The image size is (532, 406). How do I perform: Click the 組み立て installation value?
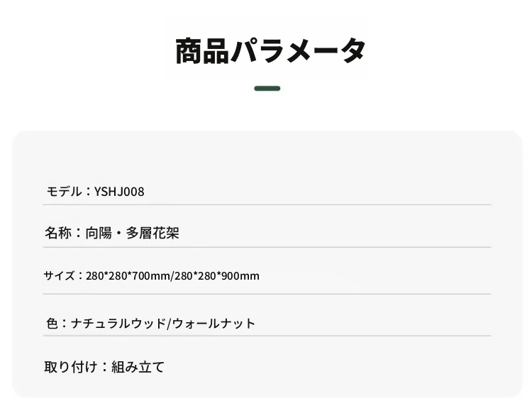(x=138, y=367)
